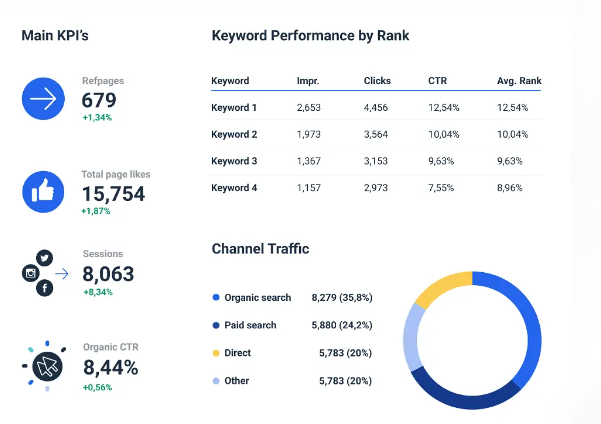Sort table by Clicks column header
This screenshot has width=601, height=424.
tap(378, 80)
